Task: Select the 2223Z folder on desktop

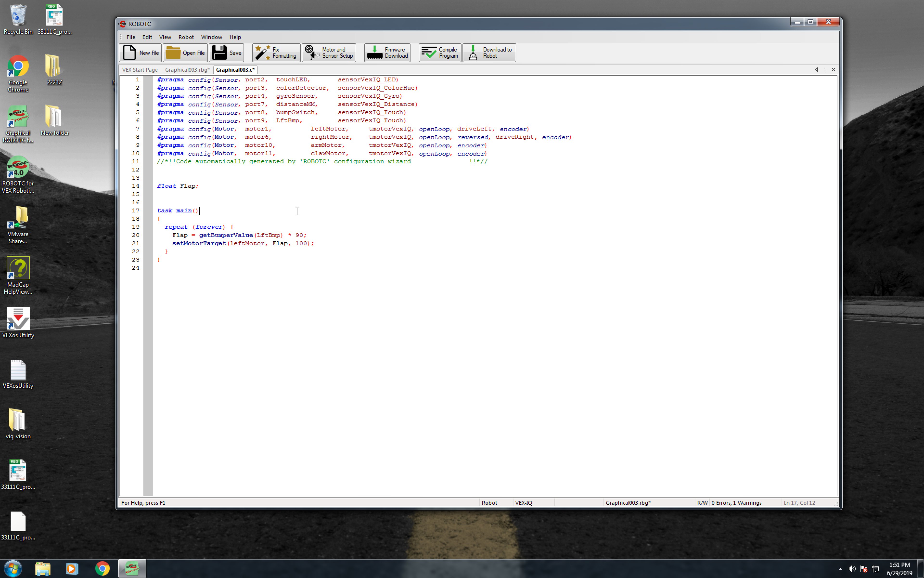Action: click(x=54, y=70)
